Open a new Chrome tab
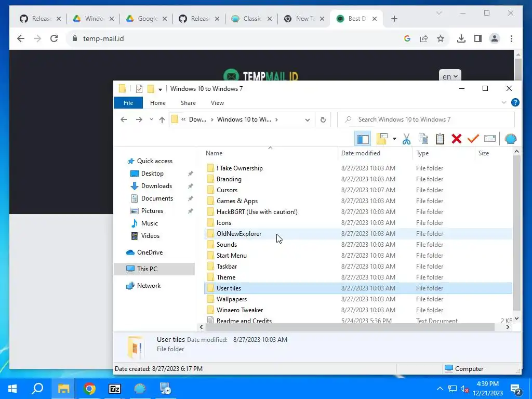This screenshot has height=399, width=532. (394, 19)
